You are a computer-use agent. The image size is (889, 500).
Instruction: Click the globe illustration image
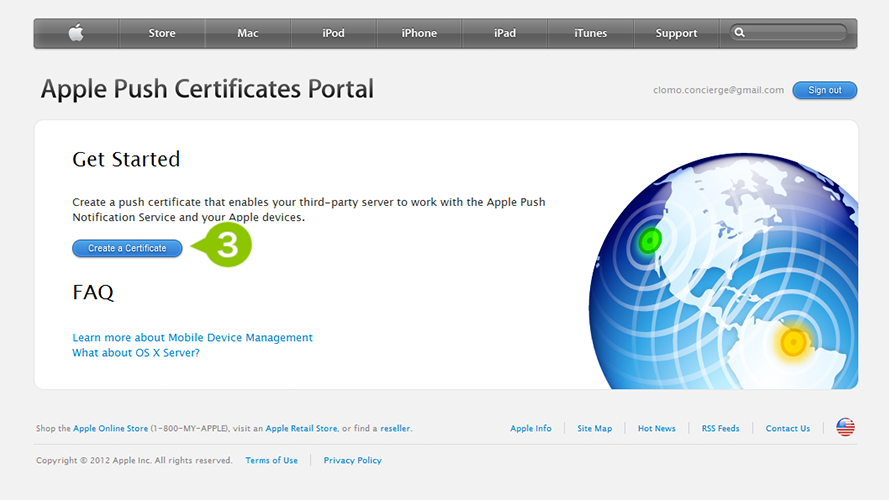(x=723, y=271)
